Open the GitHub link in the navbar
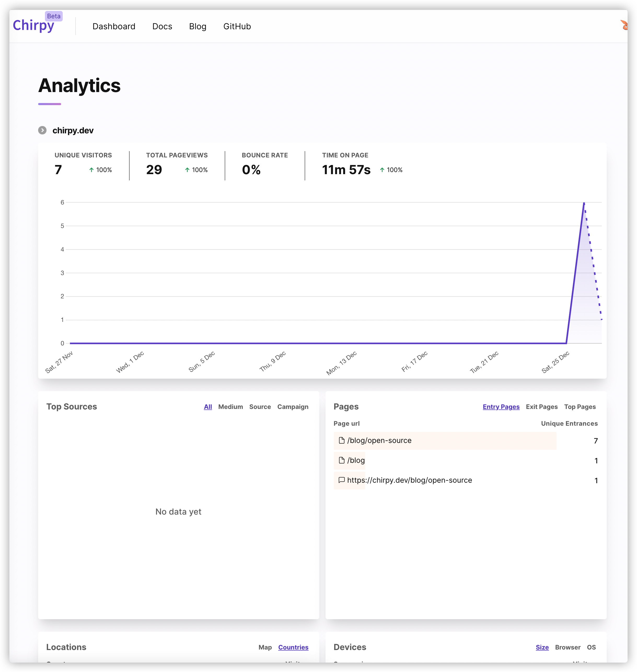Viewport: 637px width, 672px height. click(x=237, y=26)
